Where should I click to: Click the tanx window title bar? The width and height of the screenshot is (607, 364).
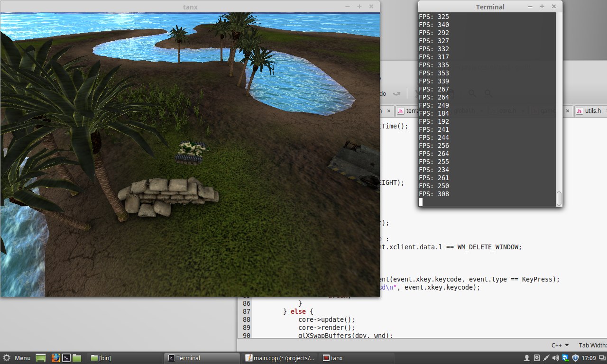(190, 7)
